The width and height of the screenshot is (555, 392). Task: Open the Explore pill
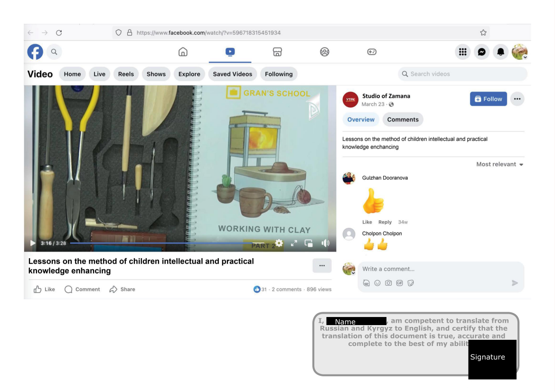189,74
